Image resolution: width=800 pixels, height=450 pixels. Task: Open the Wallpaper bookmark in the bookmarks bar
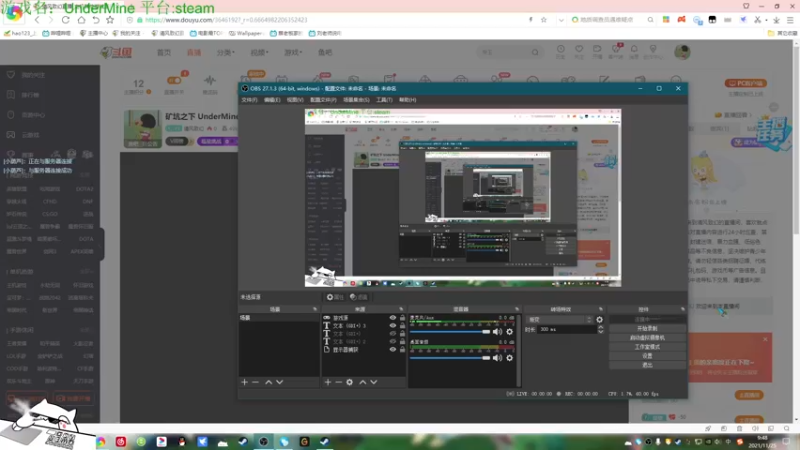[245, 33]
